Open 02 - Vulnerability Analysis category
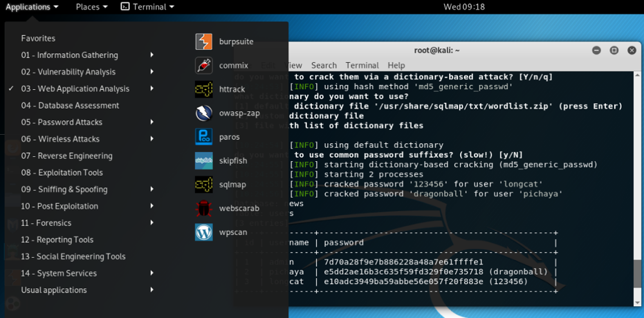 [68, 72]
